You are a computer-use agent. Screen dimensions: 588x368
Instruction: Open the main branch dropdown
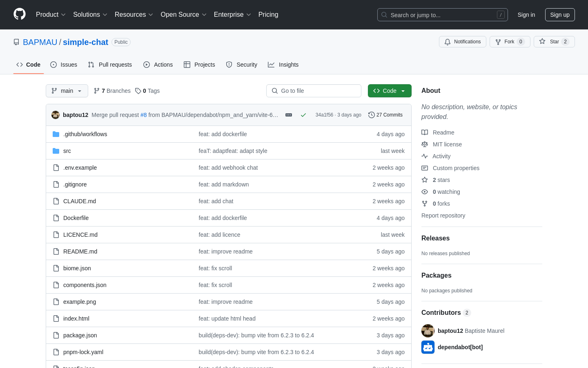(x=67, y=91)
